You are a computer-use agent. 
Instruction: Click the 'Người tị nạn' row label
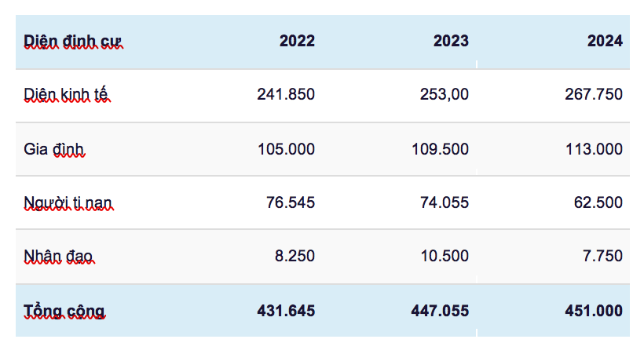coord(68,202)
